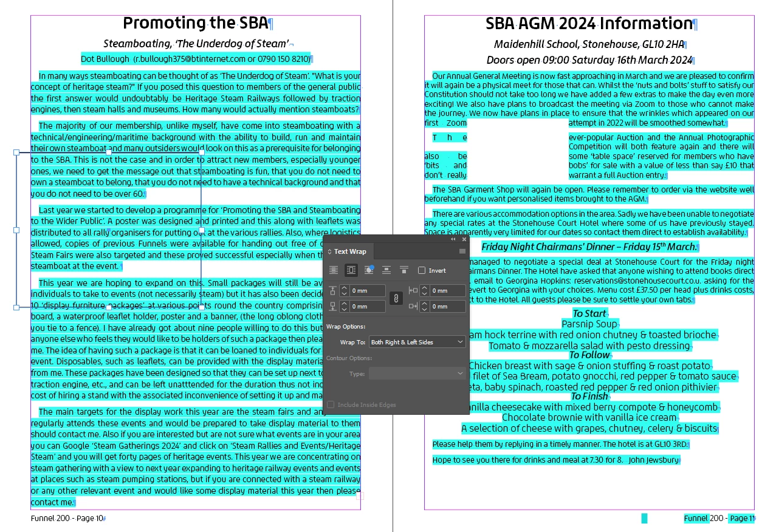Increase top offset with up arrow
The width and height of the screenshot is (776, 532).
343,288
